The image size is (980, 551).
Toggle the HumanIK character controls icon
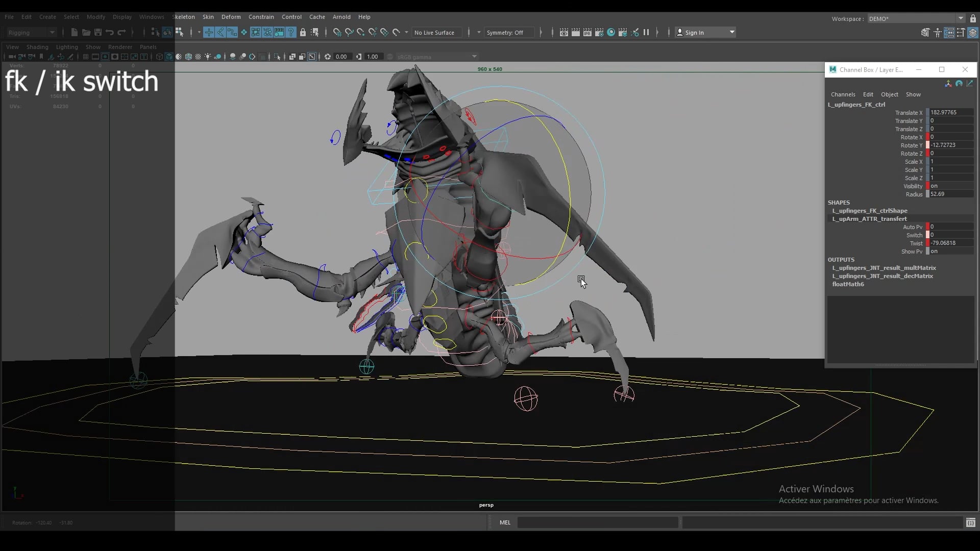pos(938,33)
